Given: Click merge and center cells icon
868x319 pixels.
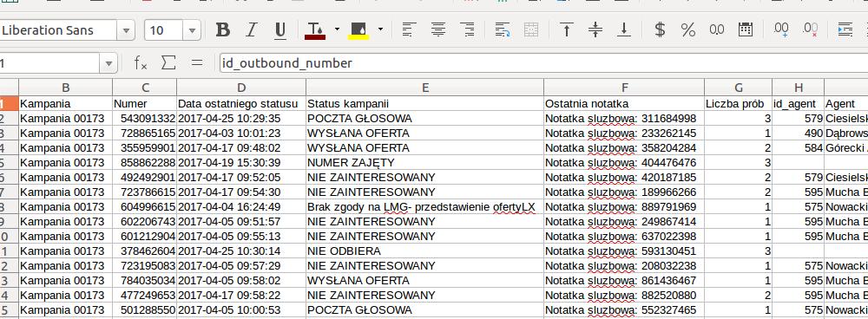Looking at the screenshot, I should [x=531, y=29].
